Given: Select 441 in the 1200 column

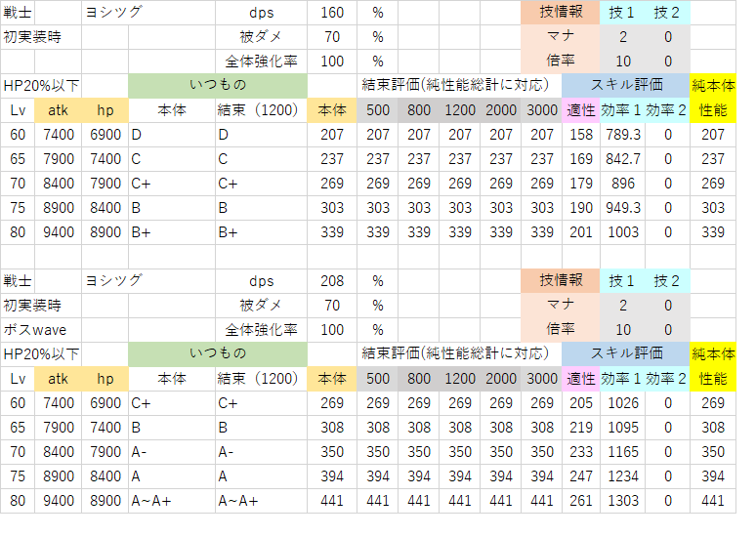Looking at the screenshot, I should click(459, 501).
